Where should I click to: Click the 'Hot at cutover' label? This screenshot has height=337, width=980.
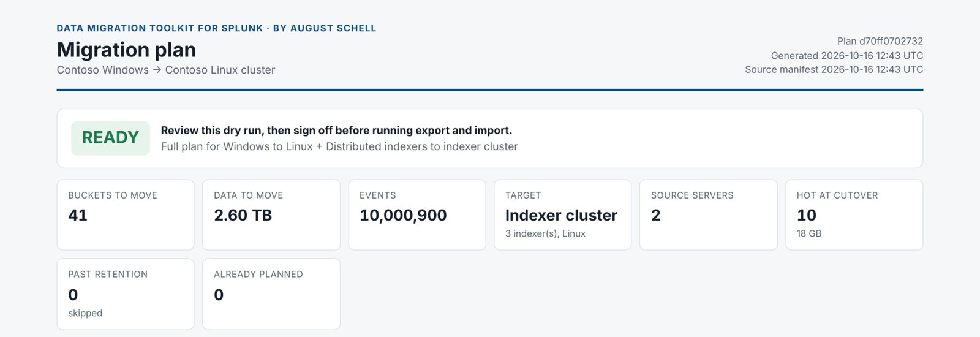pyautogui.click(x=837, y=195)
